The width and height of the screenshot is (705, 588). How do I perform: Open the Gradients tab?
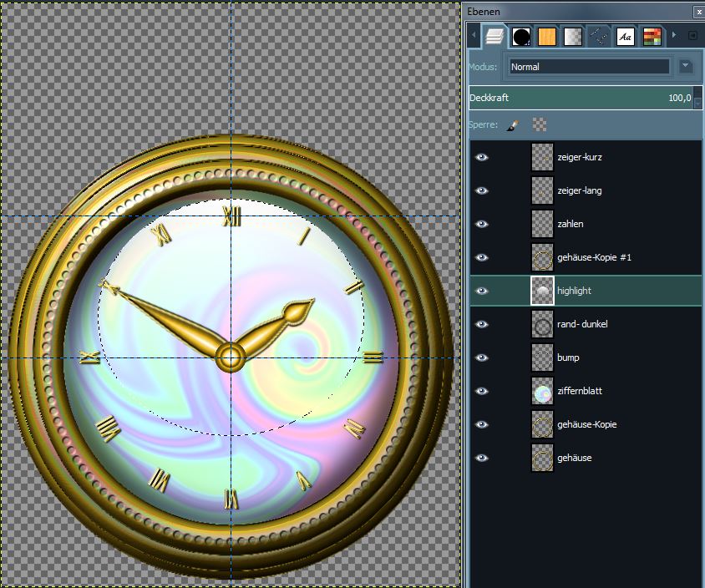[x=573, y=37]
